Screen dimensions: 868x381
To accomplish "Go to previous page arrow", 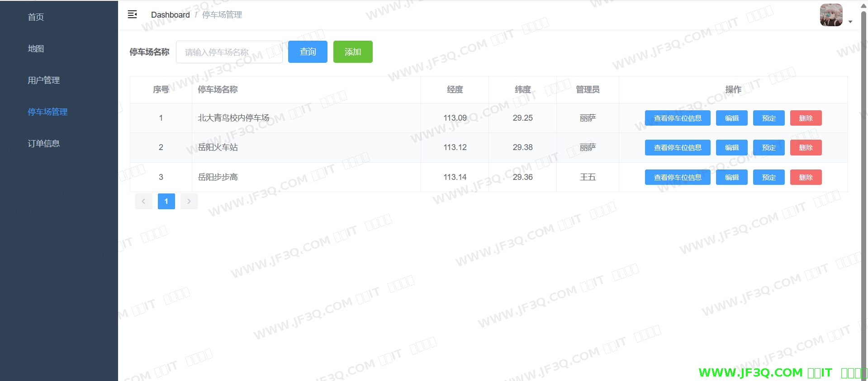I will click(143, 202).
